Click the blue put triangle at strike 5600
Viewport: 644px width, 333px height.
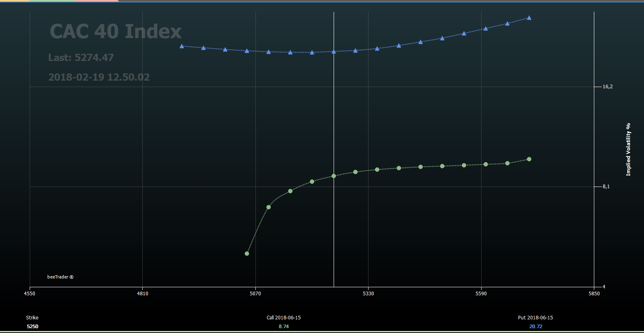click(486, 29)
